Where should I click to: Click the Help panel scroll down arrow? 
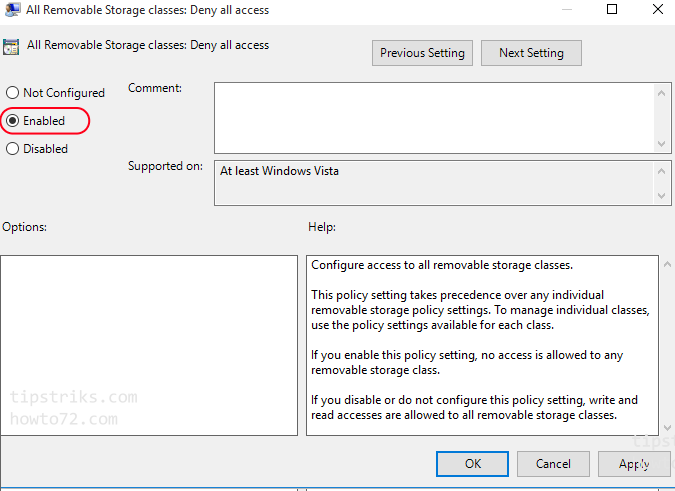pos(667,427)
